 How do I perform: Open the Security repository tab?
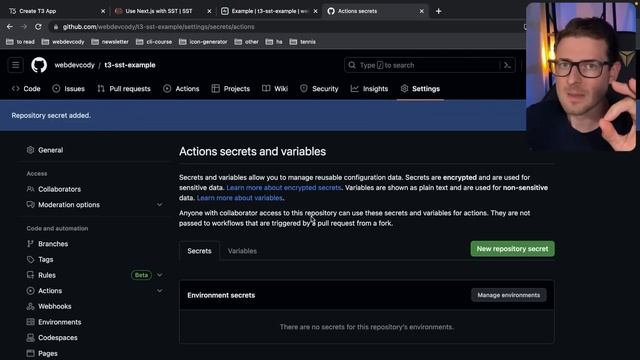[319, 89]
